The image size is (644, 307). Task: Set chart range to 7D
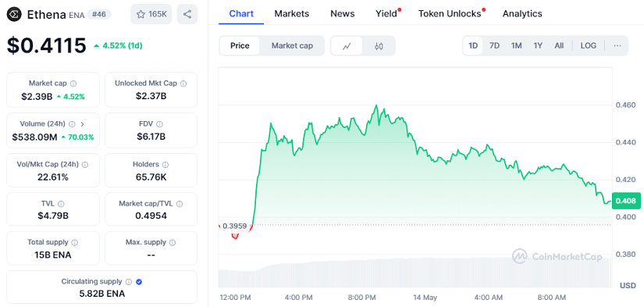(494, 45)
